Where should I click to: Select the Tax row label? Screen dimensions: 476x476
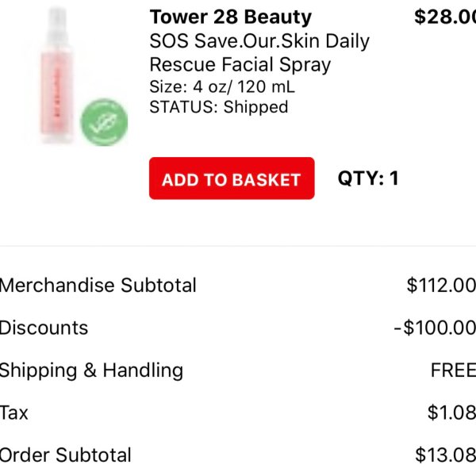coord(14,413)
